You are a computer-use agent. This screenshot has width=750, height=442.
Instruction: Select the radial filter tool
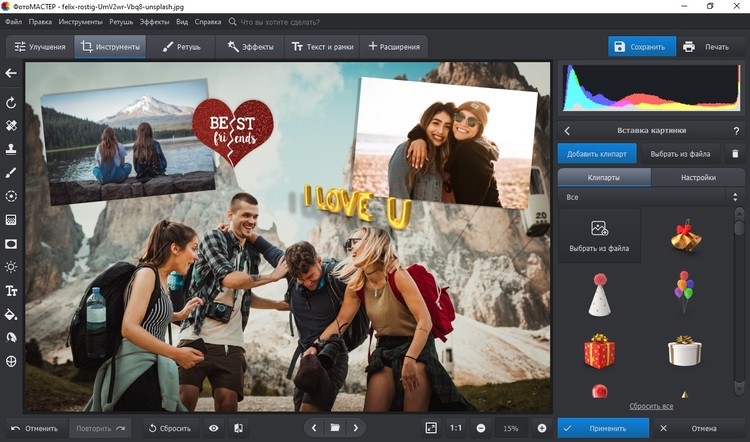click(11, 196)
